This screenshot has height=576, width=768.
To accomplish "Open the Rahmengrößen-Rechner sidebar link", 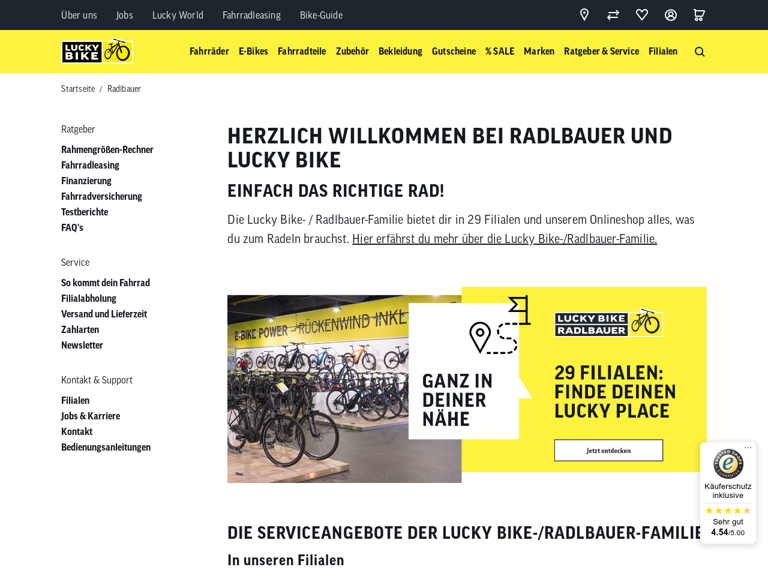I will tap(107, 150).
